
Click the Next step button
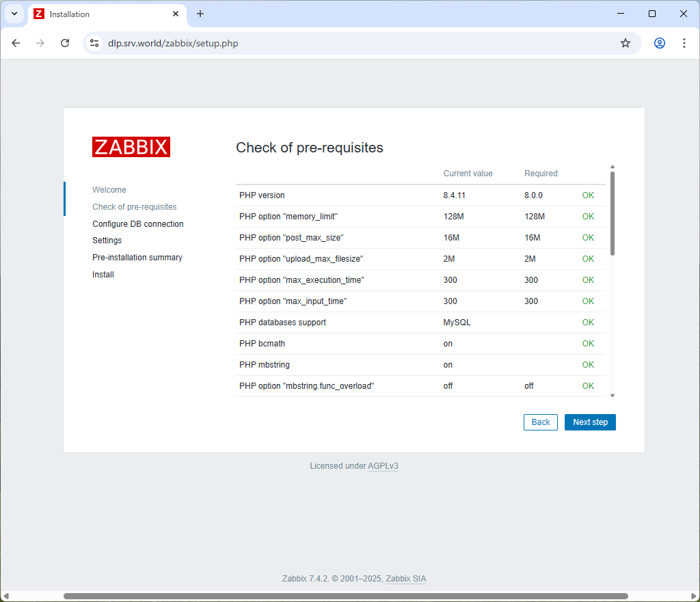[x=590, y=422]
